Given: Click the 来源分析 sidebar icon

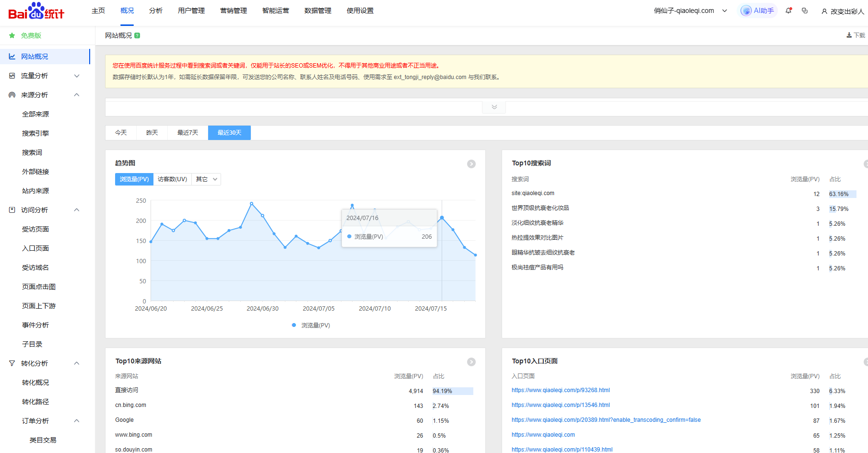Looking at the screenshot, I should pos(12,95).
